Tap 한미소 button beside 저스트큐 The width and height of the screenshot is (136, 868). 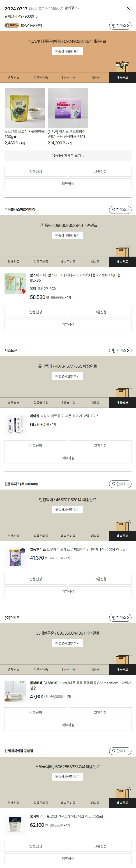(120, 351)
